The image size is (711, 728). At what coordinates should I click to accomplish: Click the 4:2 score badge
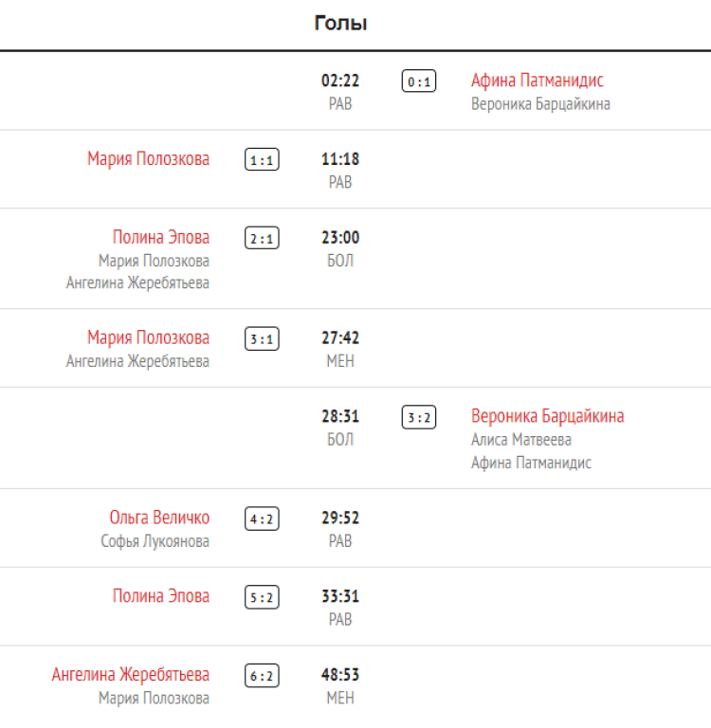[x=262, y=519]
